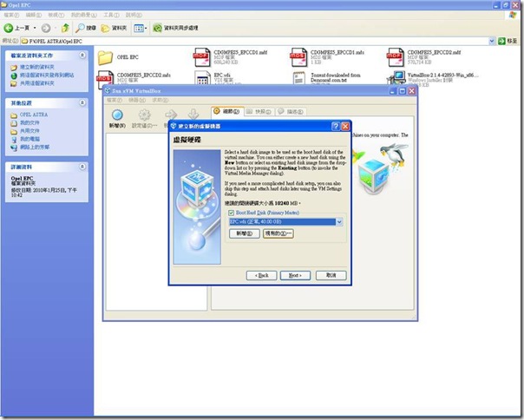This screenshot has width=524, height=420.
Task: Select the CDGMPES5_EPCCD1.mdf file icon
Action: click(x=201, y=57)
